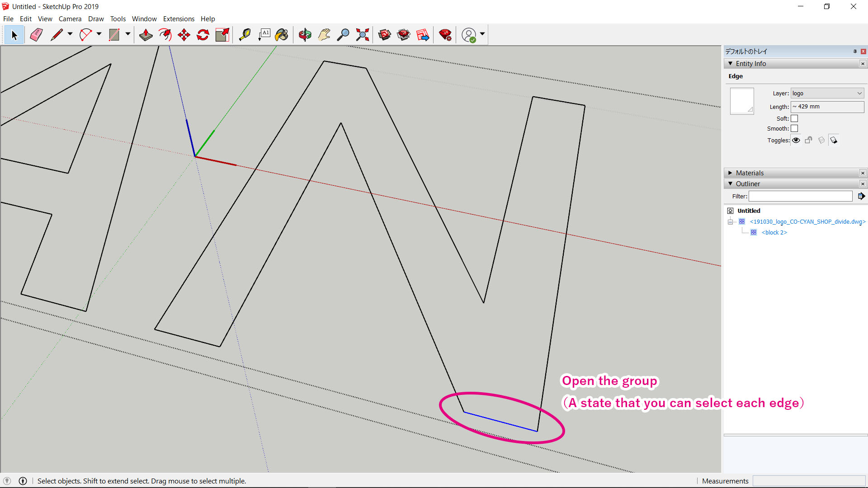This screenshot has height=488, width=868.
Task: Click the Measurements value box
Action: (x=809, y=481)
